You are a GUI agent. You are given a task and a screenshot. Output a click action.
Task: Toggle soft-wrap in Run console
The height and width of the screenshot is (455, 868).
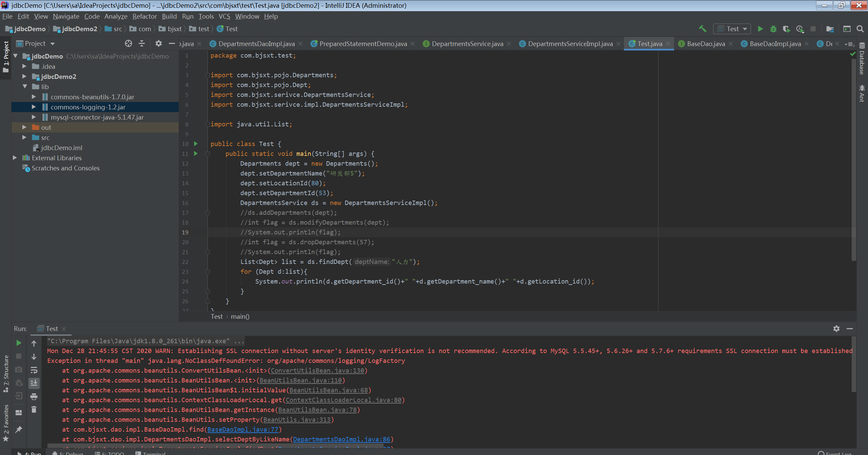34,370
